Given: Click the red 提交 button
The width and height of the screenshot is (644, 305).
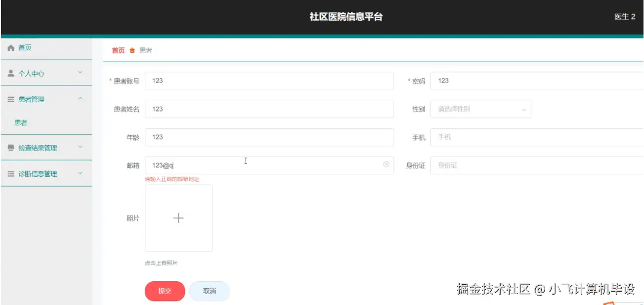Looking at the screenshot, I should pos(165,291).
